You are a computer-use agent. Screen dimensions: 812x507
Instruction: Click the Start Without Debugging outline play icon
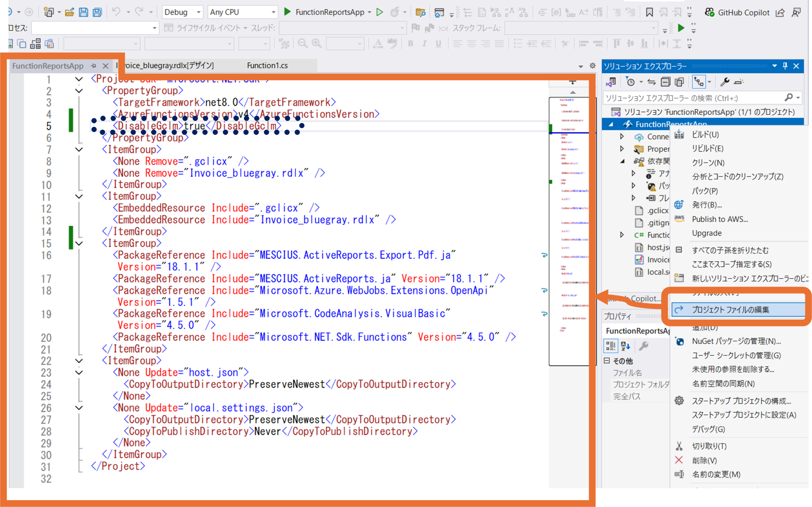click(380, 12)
